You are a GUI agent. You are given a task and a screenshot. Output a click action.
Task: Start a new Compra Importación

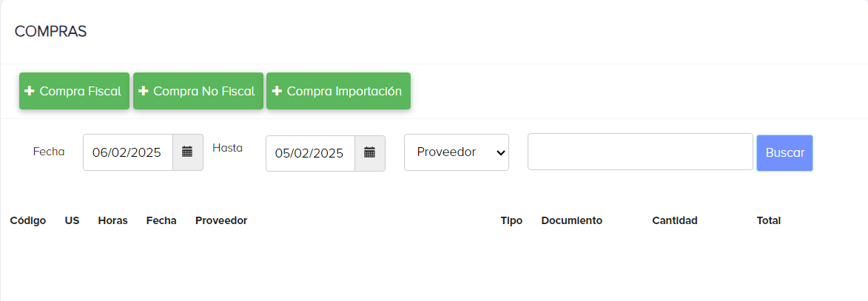(338, 91)
